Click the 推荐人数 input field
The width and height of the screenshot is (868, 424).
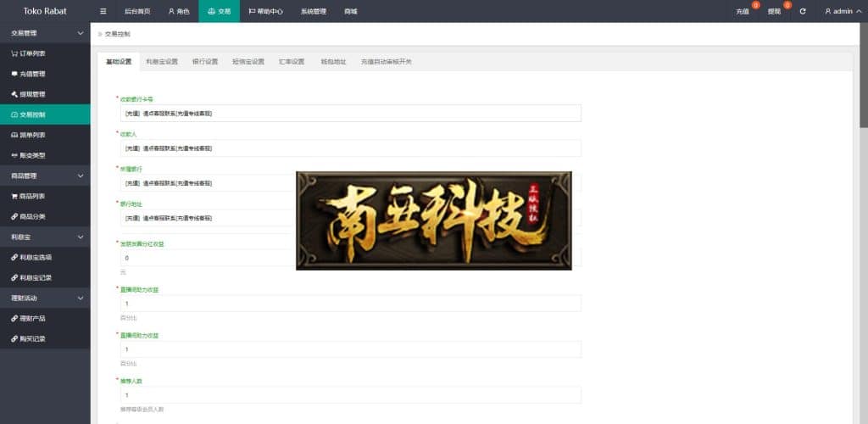[x=350, y=395]
